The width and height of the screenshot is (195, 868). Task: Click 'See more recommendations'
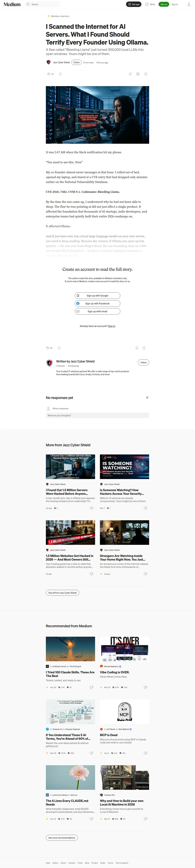62,838
